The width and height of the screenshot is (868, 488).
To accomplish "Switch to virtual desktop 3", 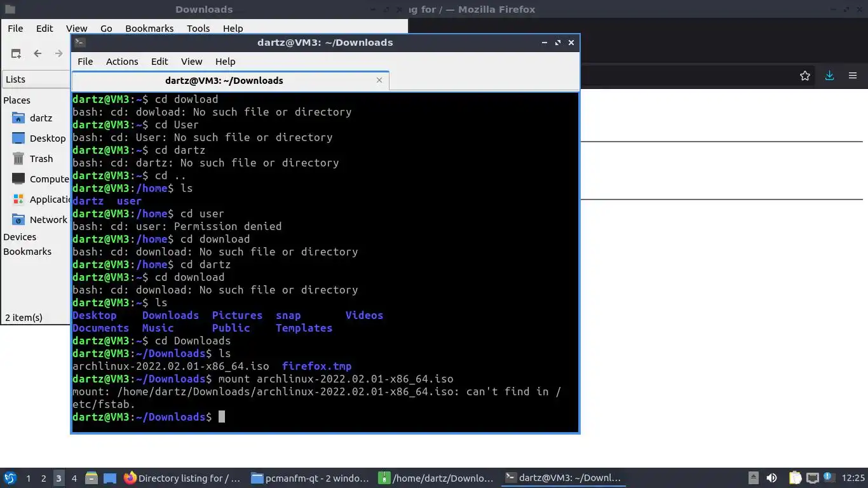I will (58, 478).
